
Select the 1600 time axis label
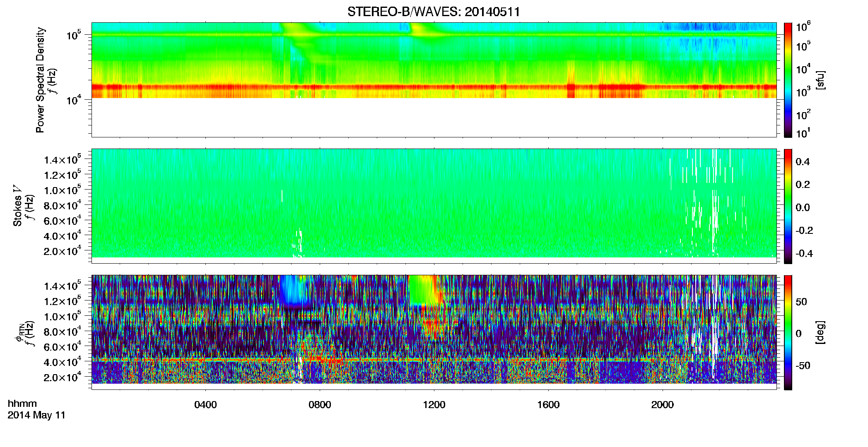click(548, 405)
